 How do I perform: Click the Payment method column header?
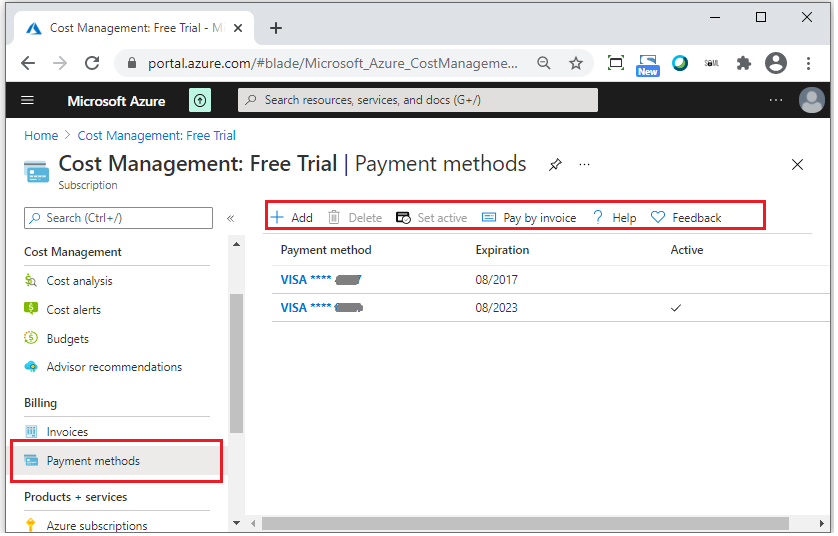(x=328, y=251)
